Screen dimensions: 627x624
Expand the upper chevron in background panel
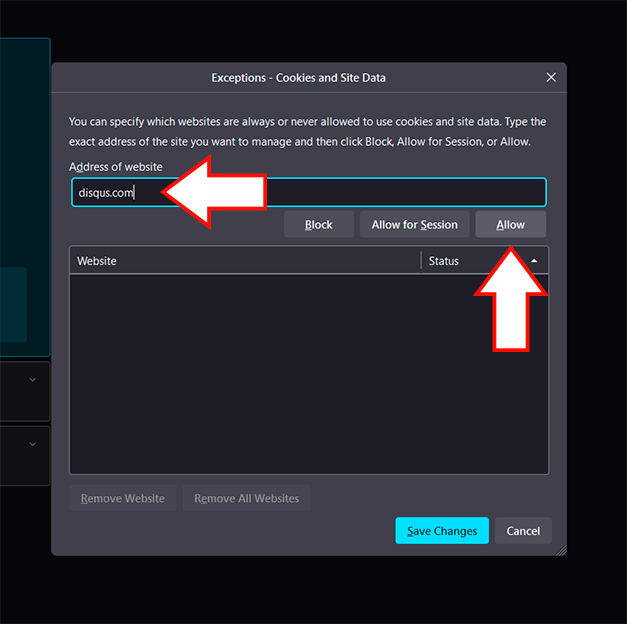click(32, 380)
